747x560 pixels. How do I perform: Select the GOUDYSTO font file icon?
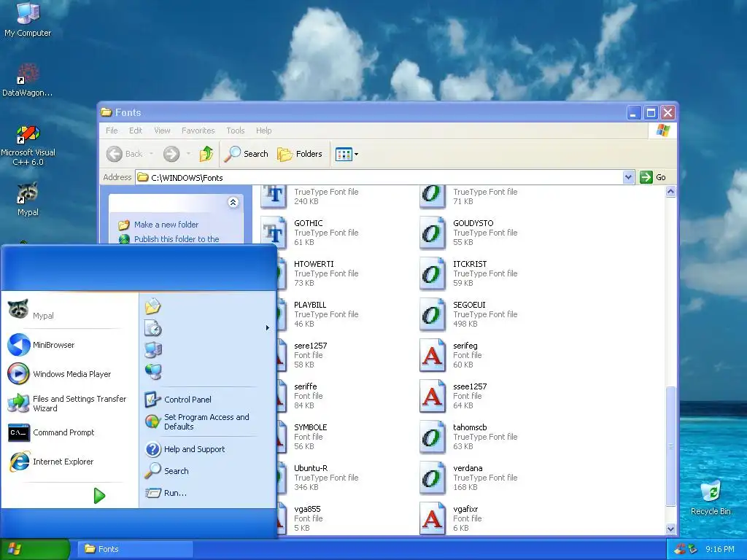pos(432,233)
